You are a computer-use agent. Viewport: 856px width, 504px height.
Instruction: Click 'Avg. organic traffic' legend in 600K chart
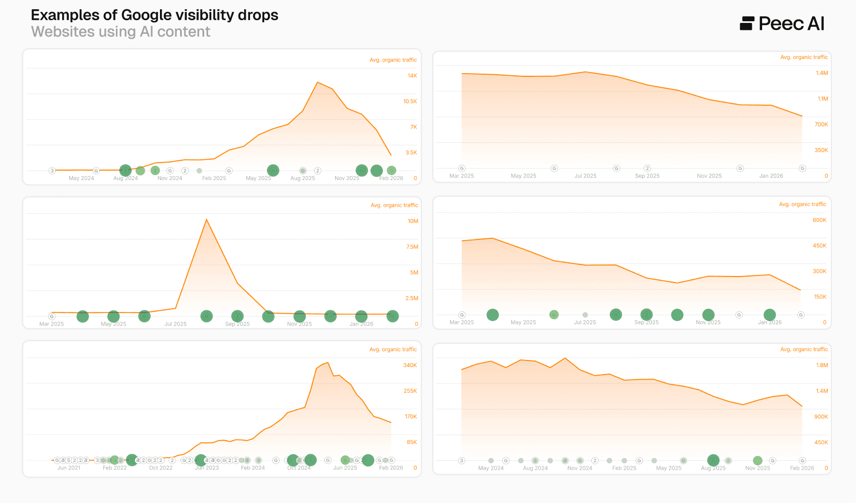click(802, 204)
